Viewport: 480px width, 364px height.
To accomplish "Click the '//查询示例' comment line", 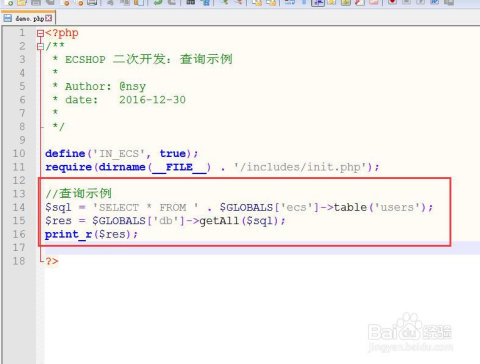I will (x=79, y=194).
